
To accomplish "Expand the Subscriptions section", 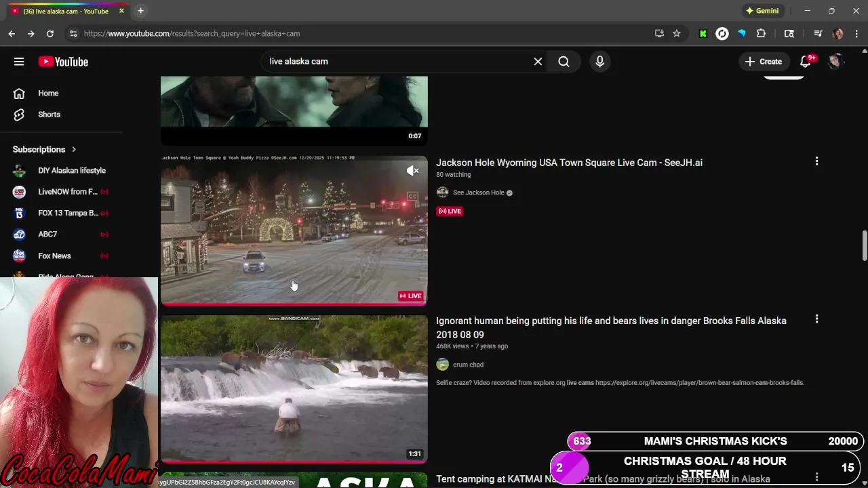I will click(x=45, y=149).
